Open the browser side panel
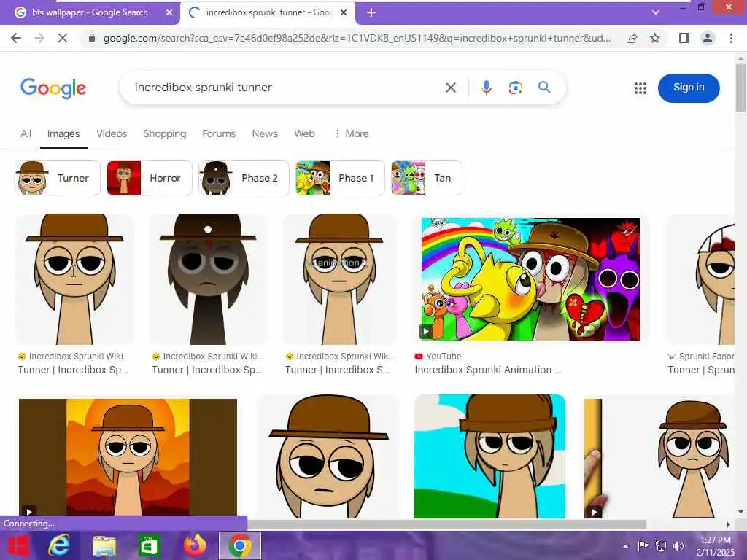The image size is (747, 560). 684,38
